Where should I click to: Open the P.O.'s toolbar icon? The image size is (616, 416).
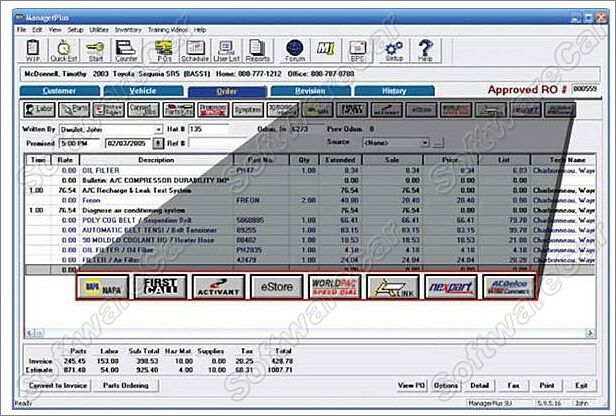[x=166, y=49]
